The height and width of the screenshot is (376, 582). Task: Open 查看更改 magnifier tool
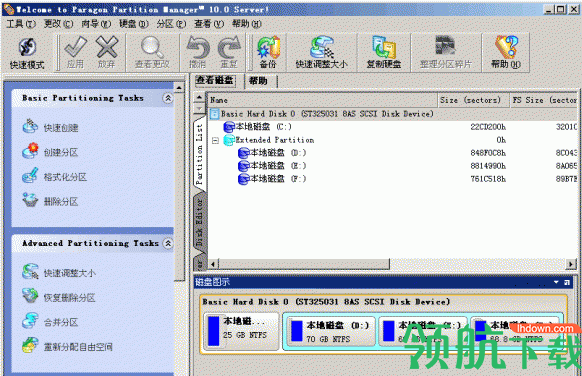[152, 52]
